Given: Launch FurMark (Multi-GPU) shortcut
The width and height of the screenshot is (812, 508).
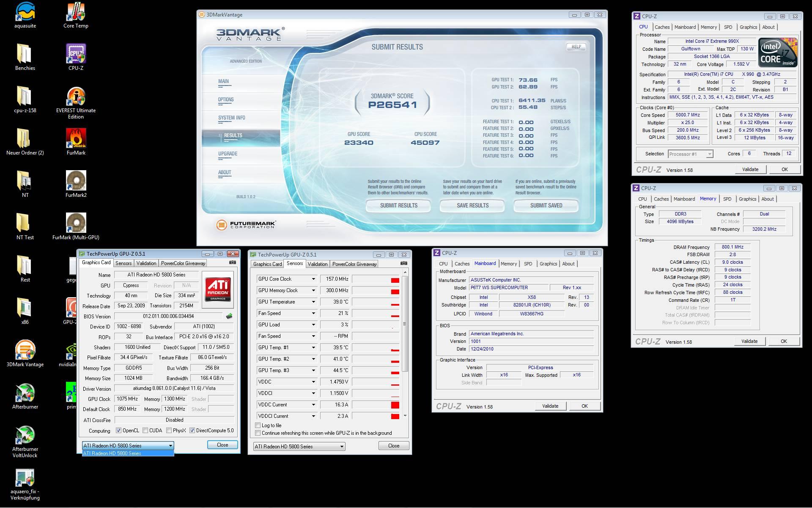Looking at the screenshot, I should point(76,227).
